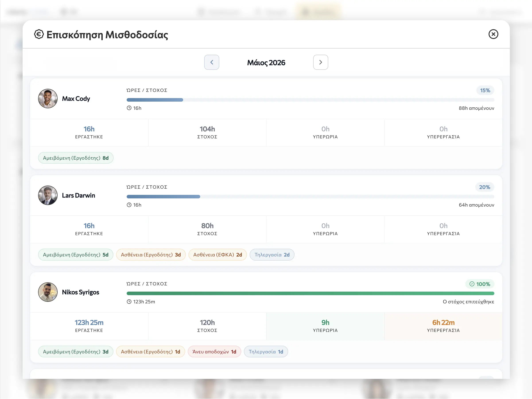Screen dimensions: 532x399
Task: Click the Αμειβόμενη (Εργοδότης) 8d tag
Action: coord(76,158)
